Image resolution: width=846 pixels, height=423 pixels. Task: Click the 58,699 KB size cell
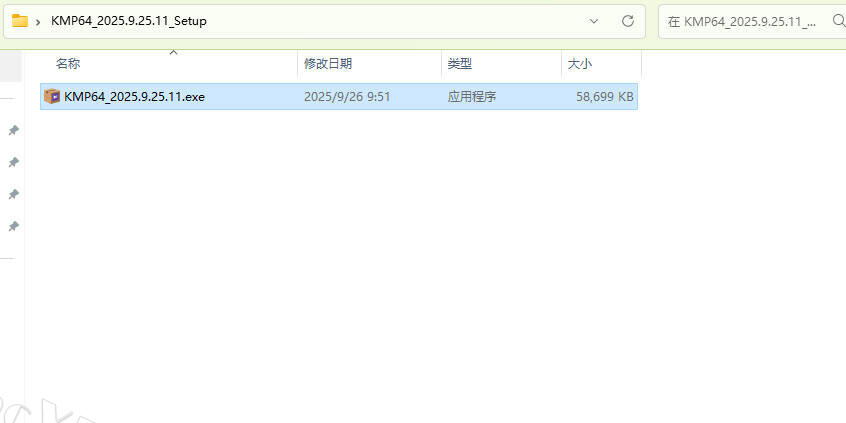pyautogui.click(x=604, y=97)
